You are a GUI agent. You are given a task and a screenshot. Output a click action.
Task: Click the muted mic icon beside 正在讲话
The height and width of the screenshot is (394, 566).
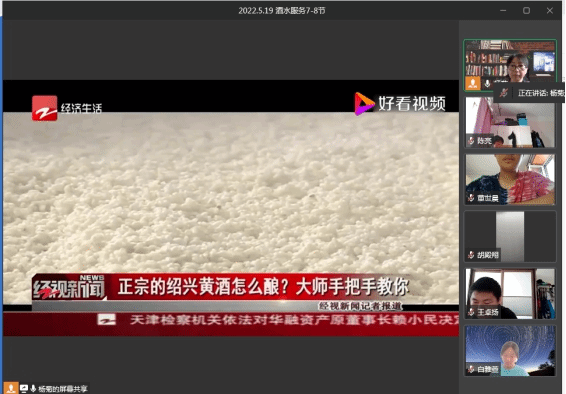(x=504, y=93)
